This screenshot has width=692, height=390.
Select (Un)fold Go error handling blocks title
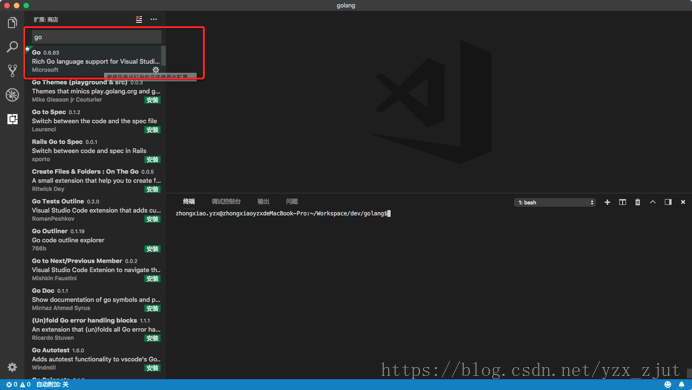pos(84,320)
